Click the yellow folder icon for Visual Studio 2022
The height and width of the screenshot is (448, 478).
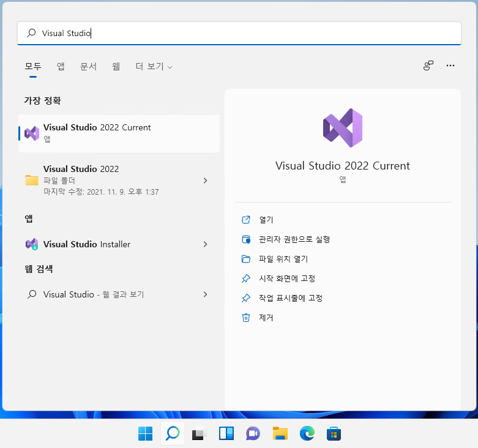(32, 180)
